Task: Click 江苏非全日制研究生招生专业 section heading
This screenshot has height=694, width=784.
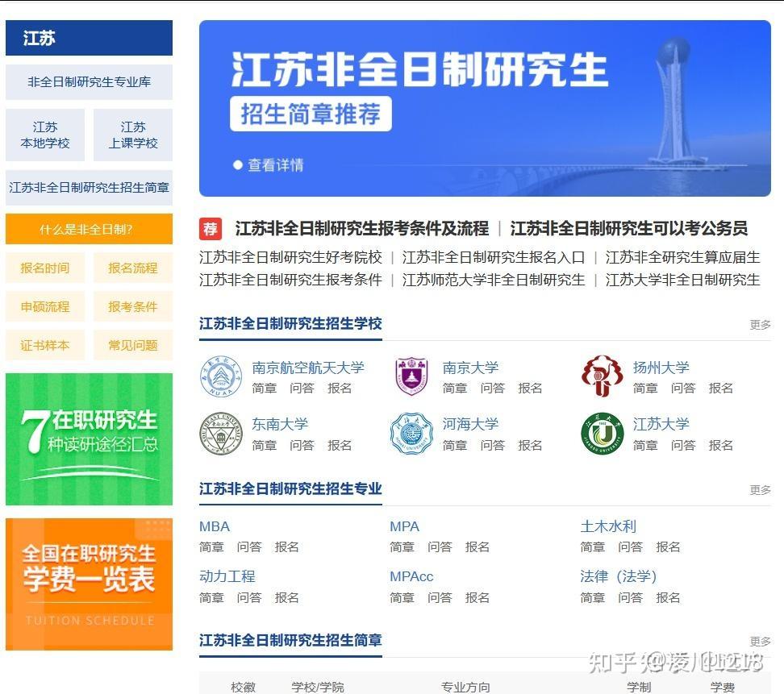Action: 290,489
